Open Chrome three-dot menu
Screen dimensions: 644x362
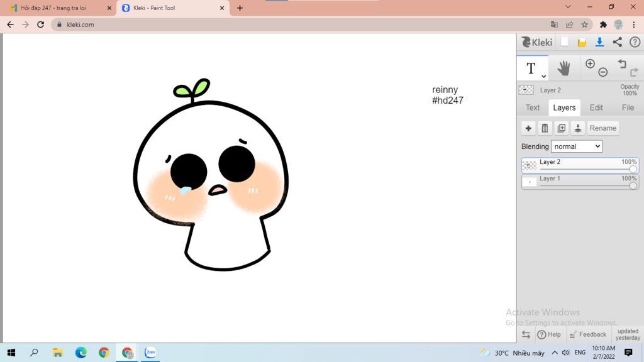click(x=634, y=25)
